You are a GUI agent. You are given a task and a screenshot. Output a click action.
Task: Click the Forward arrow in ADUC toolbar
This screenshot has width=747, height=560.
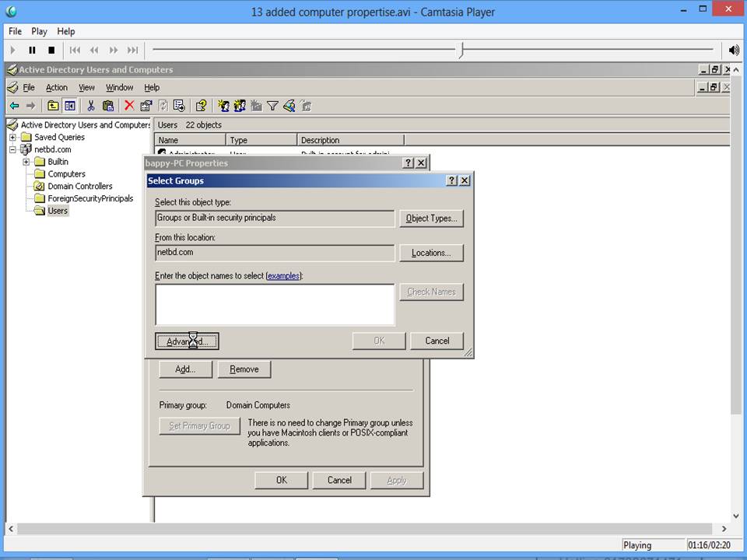(x=30, y=106)
